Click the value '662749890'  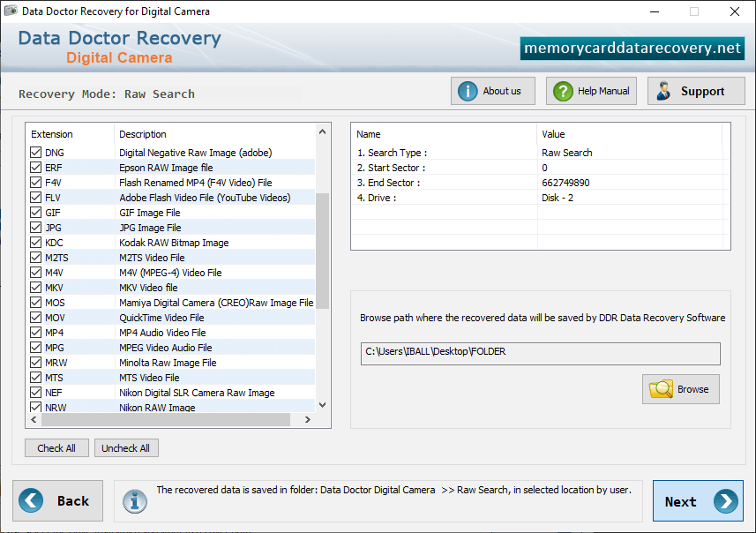565,183
